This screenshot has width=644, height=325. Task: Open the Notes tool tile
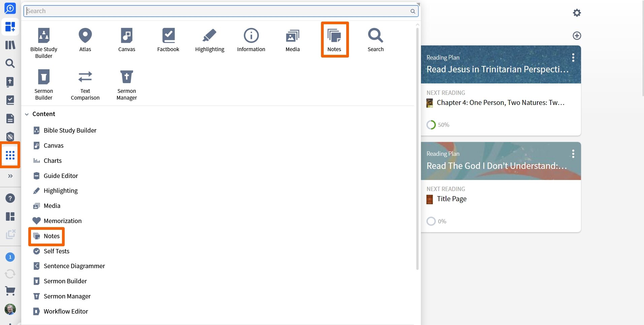coord(334,40)
